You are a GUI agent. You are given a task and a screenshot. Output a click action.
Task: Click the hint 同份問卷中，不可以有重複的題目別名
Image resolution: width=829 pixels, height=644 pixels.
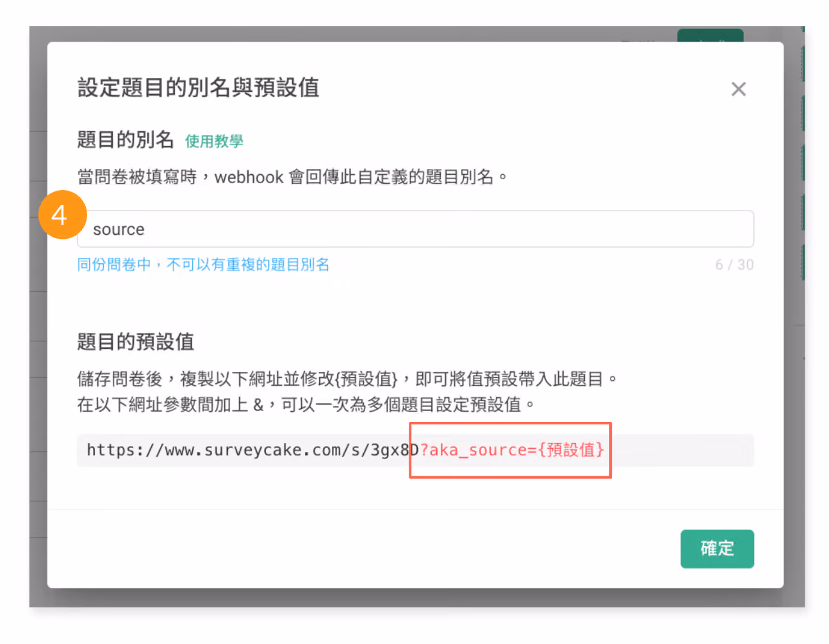[x=203, y=264]
